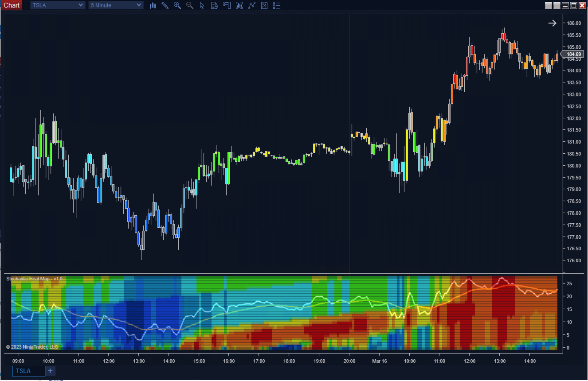The height and width of the screenshot is (381, 588).
Task: Click the zoom out magnifier icon
Action: click(190, 5)
